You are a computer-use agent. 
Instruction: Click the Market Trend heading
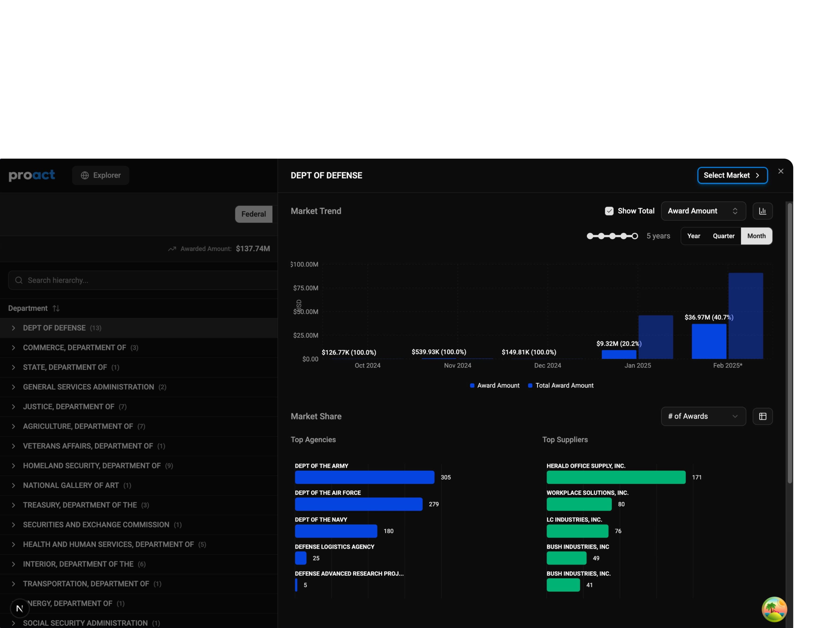pos(316,211)
